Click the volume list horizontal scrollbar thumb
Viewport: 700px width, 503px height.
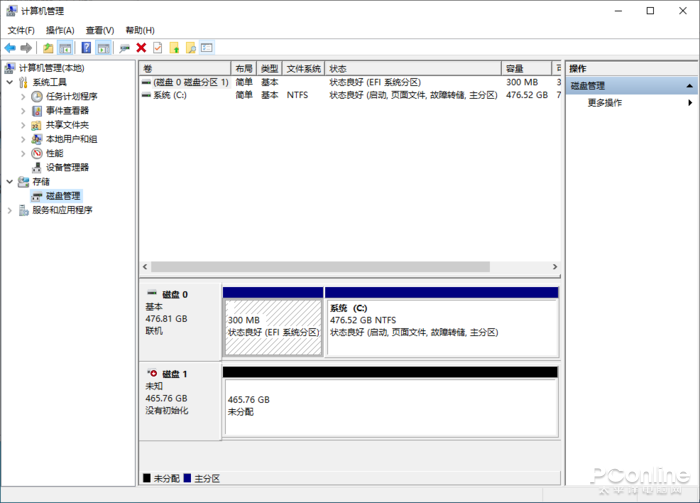321,266
